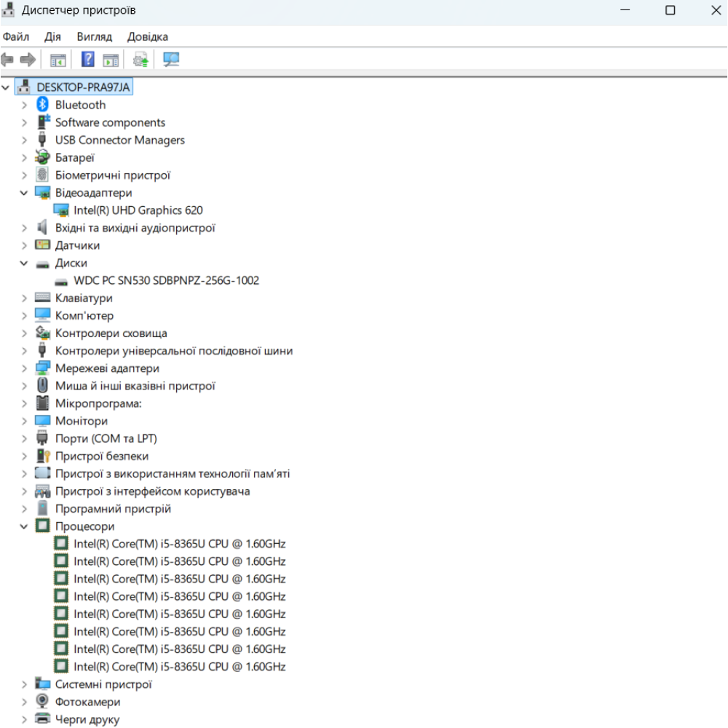Select the last i5-8365U processor entry
Viewport: 728px width, 728px height.
[x=179, y=667]
